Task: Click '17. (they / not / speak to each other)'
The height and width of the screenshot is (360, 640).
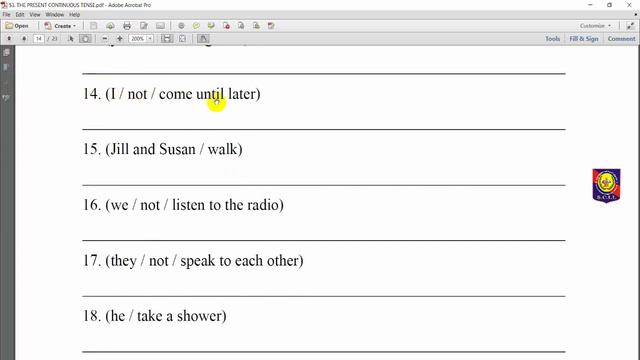Action: [x=193, y=260]
